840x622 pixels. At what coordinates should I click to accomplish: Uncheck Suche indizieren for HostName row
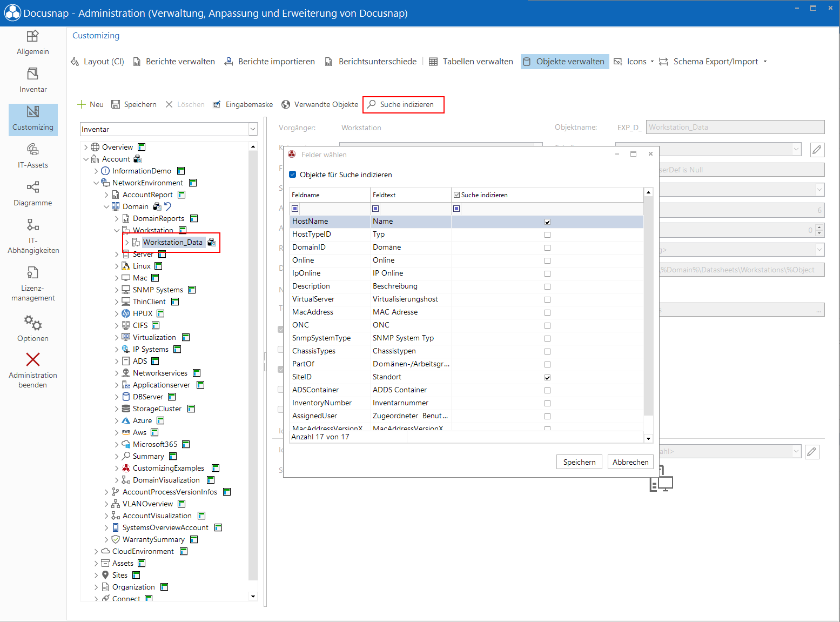[x=547, y=222]
